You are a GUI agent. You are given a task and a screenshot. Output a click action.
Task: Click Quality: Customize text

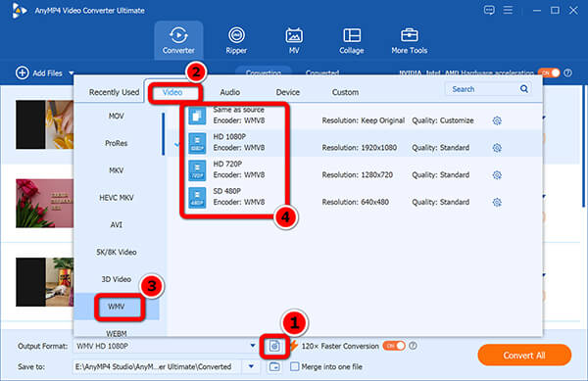coord(443,120)
